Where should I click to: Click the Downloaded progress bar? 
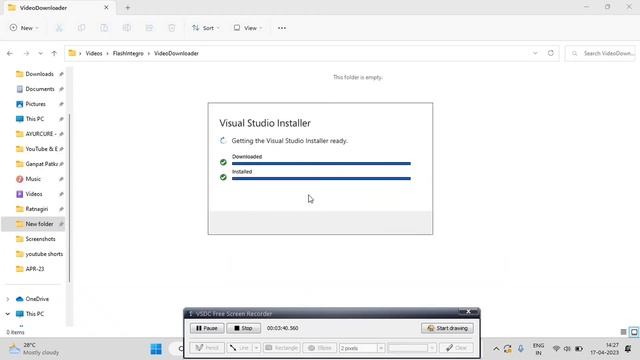click(321, 164)
